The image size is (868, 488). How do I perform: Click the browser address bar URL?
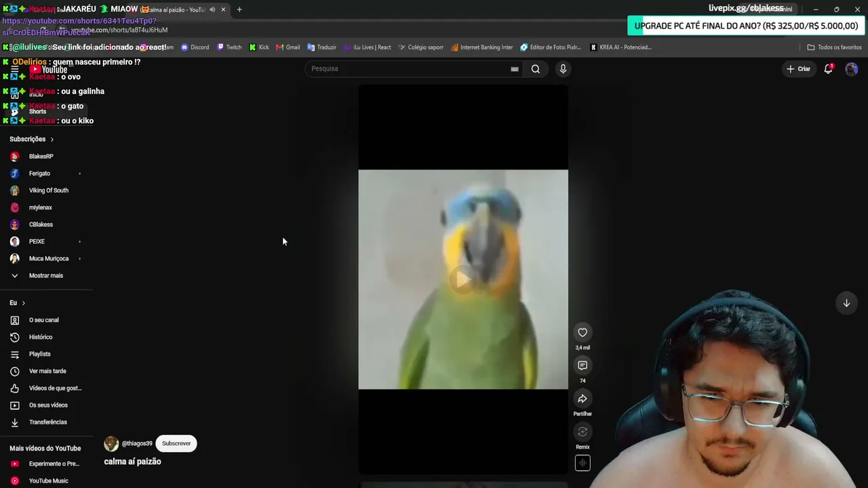tap(119, 30)
